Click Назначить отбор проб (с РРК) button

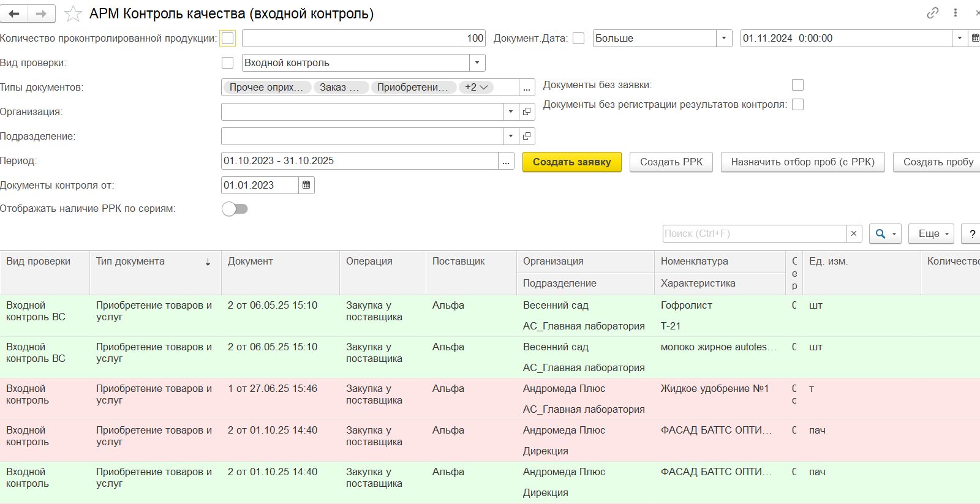803,162
